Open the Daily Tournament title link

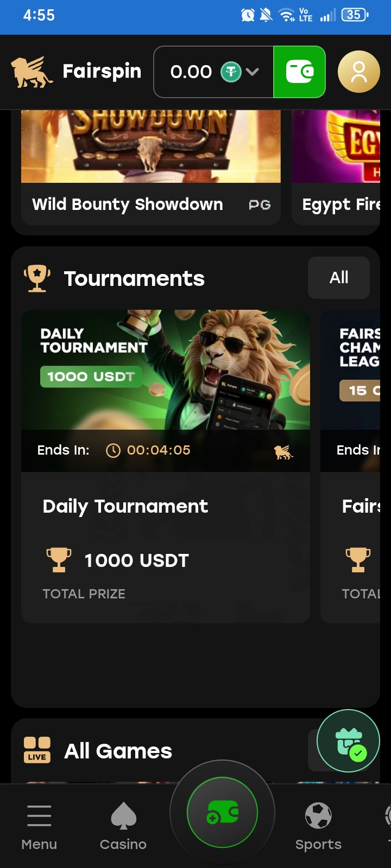[125, 506]
